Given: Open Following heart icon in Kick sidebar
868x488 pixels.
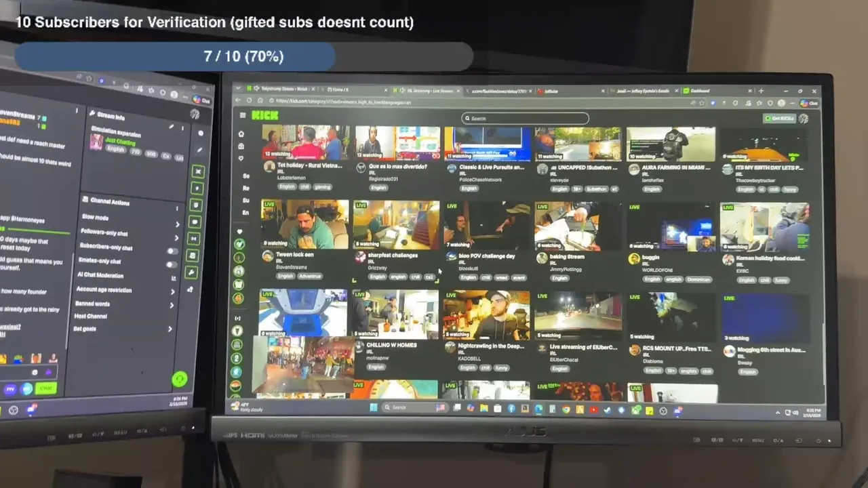Looking at the screenshot, I should coord(241,158).
